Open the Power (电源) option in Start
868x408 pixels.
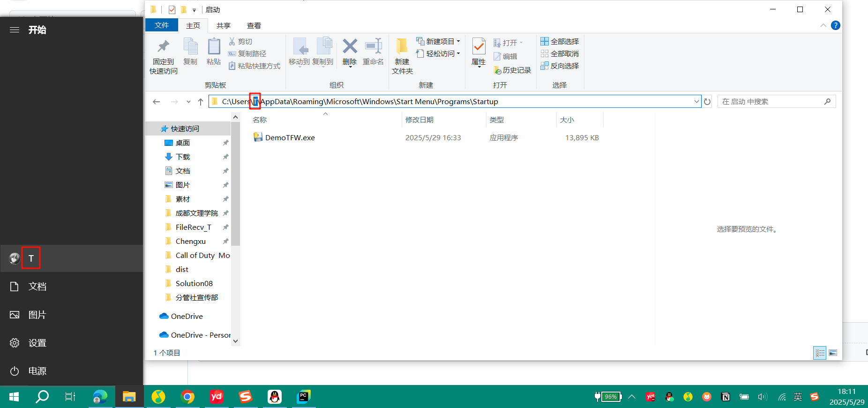click(x=71, y=371)
